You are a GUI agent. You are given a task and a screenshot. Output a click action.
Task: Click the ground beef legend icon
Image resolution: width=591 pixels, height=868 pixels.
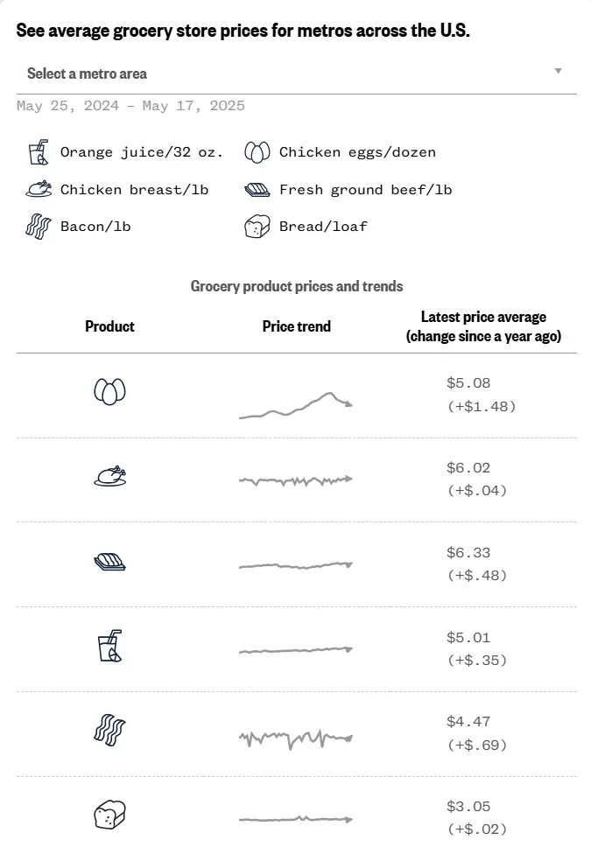tap(257, 189)
